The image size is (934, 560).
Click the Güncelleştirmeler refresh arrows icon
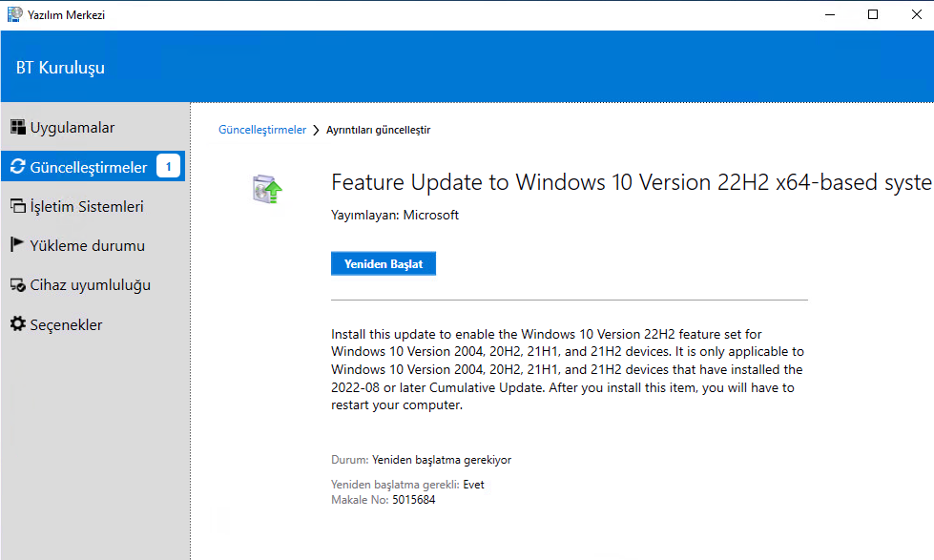point(18,166)
